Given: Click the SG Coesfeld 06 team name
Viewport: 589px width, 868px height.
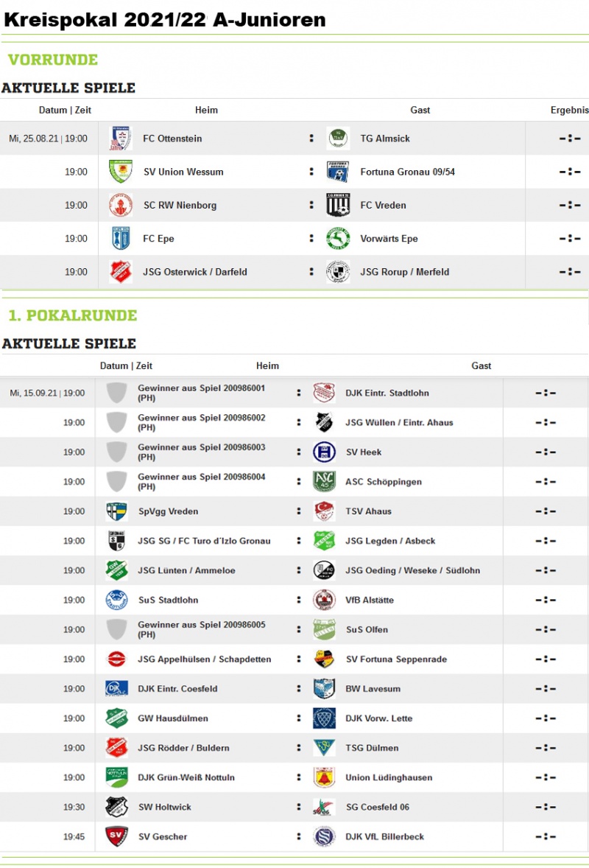Looking at the screenshot, I should pos(377,807).
